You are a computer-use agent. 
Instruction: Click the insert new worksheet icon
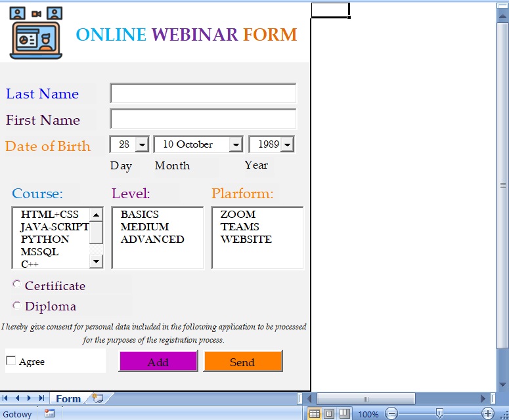tap(99, 398)
